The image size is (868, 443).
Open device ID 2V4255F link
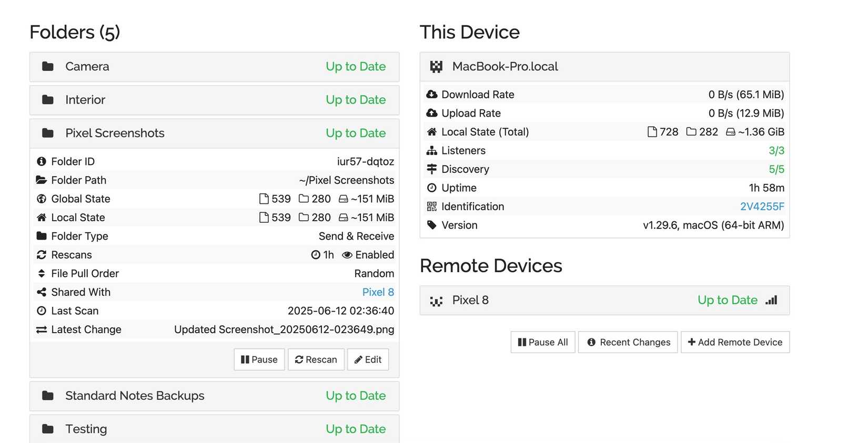point(762,207)
